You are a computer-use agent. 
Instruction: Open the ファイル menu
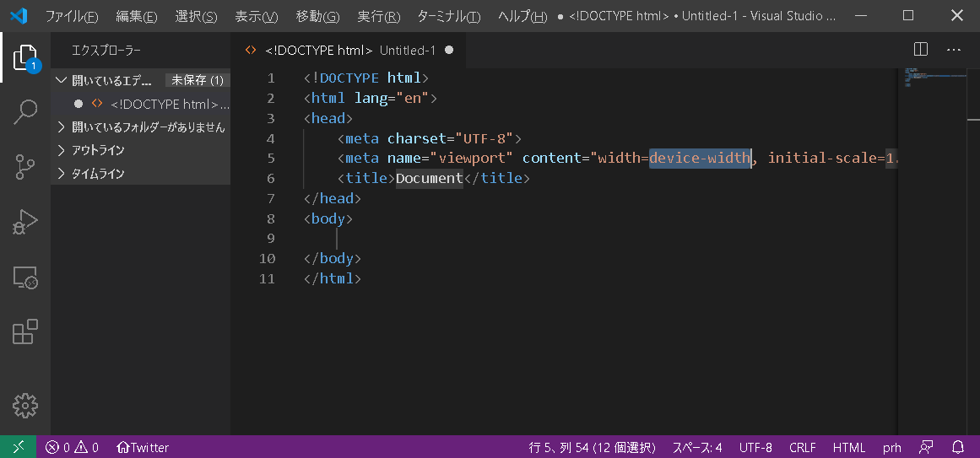point(72,17)
